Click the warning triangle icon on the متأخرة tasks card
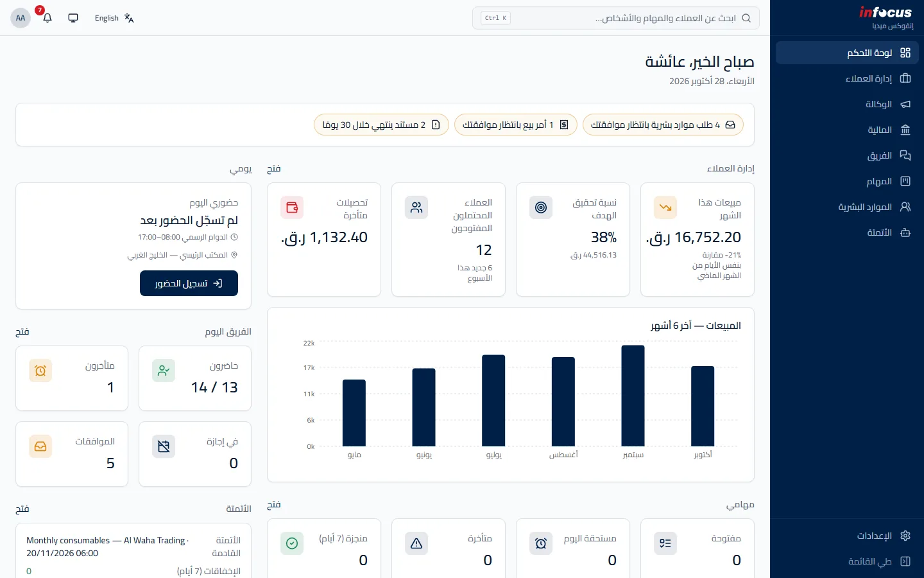This screenshot has height=578, width=924. (x=416, y=543)
